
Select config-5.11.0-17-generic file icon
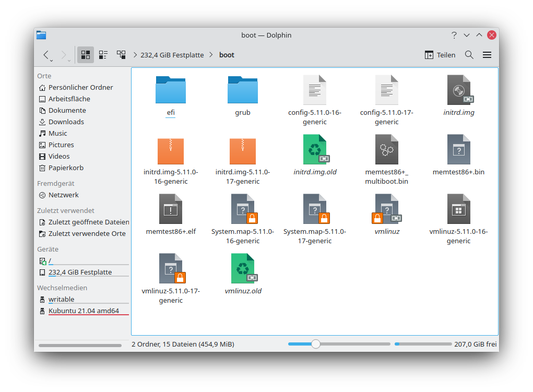pyautogui.click(x=387, y=90)
